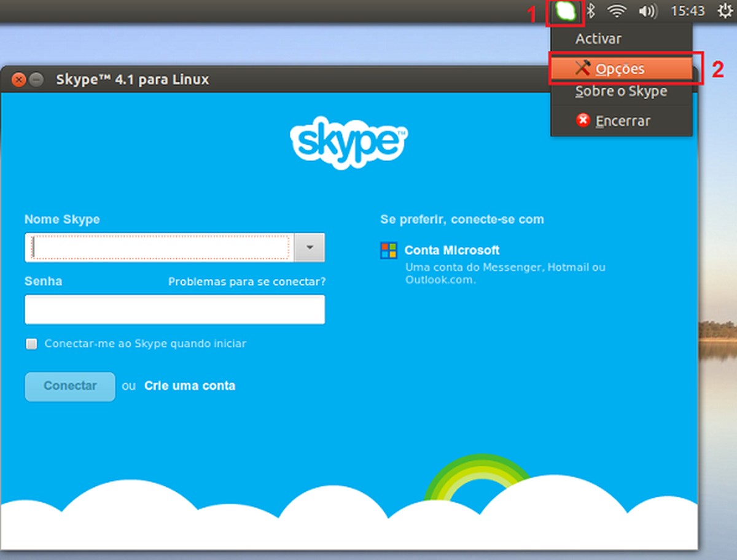
Task: Click the red X icon beside Encerrar
Action: point(582,120)
